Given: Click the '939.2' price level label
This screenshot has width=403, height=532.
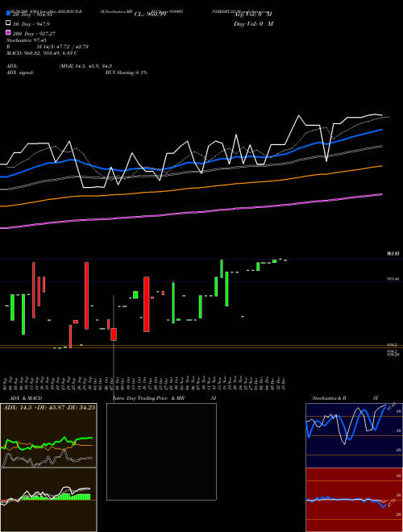Looking at the screenshot, I should [x=393, y=345].
